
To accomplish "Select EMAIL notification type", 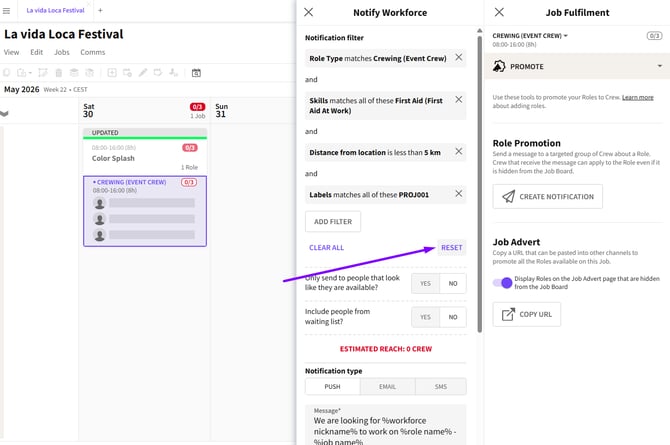I will click(387, 386).
